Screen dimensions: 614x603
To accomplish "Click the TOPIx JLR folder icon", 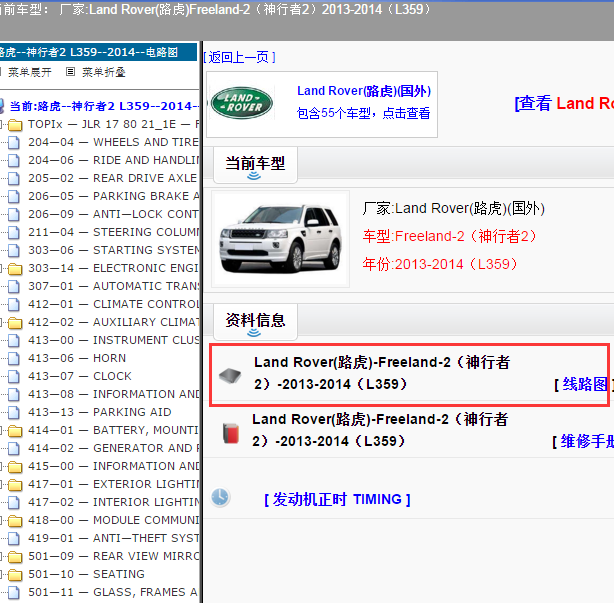I will pos(15,125).
